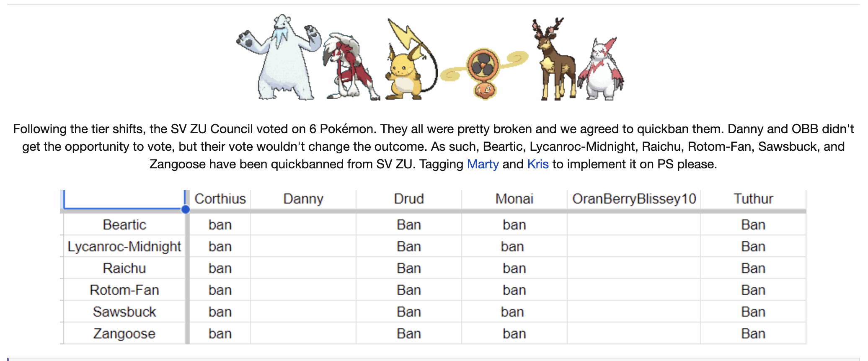Click the Zangoose sprite image
868x361 pixels.
[600, 69]
